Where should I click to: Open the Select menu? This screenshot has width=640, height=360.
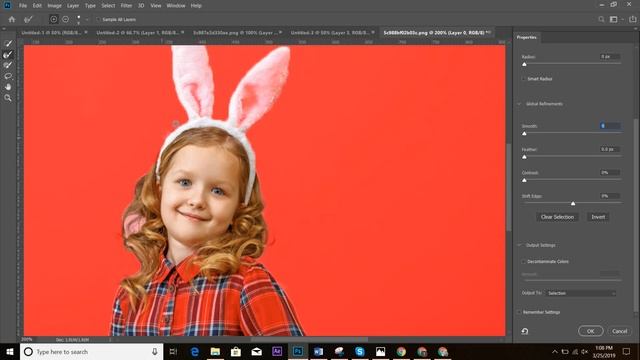pyautogui.click(x=108, y=6)
